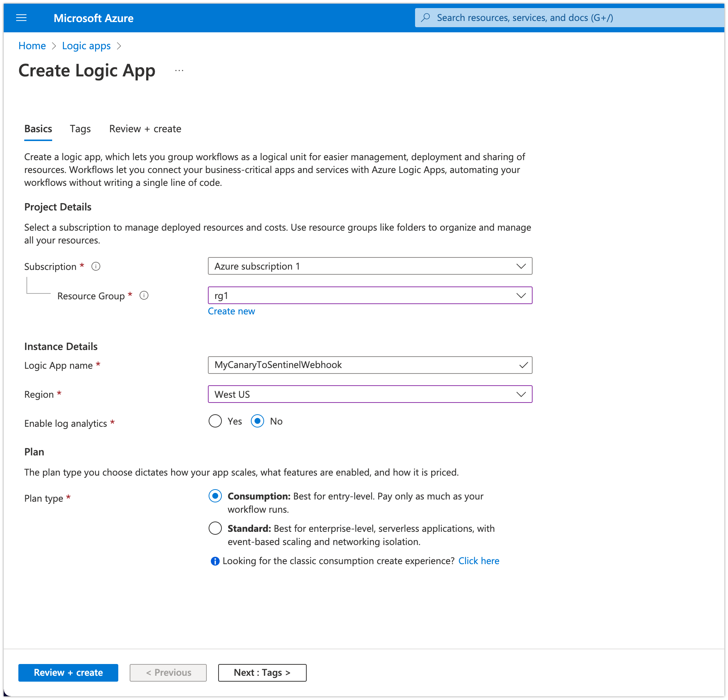The width and height of the screenshot is (728, 700).
Task: Select No for Enable log analytics
Action: [257, 421]
